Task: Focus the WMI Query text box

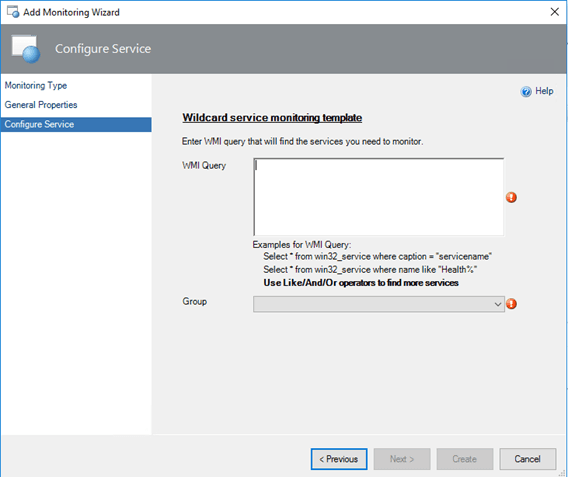Action: coord(379,197)
